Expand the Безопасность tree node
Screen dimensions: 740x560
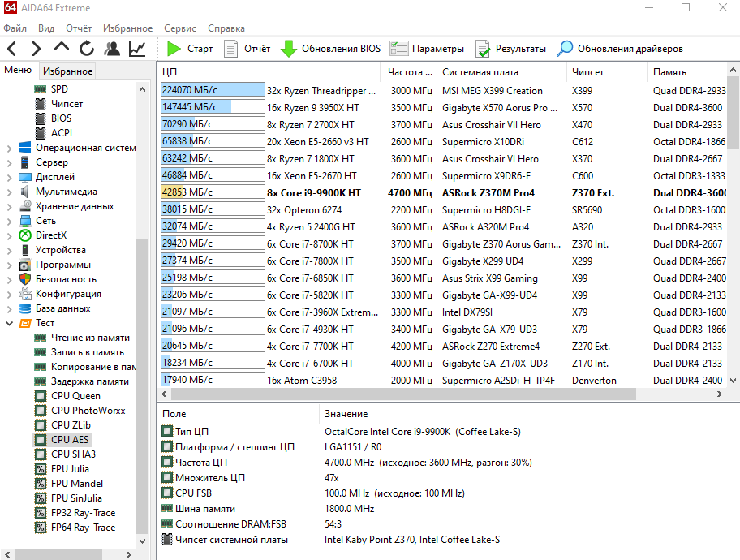tap(9, 279)
